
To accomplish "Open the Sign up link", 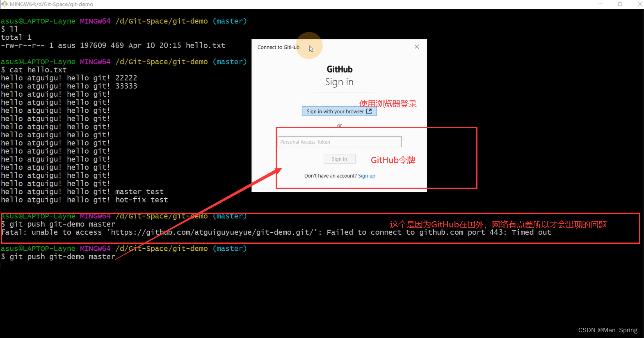I will pos(367,176).
